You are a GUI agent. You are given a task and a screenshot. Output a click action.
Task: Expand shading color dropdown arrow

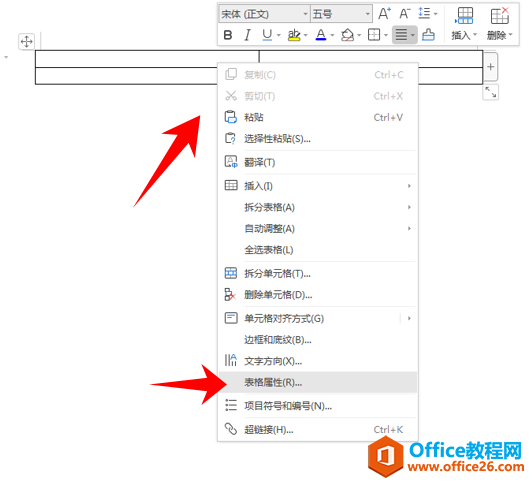(x=359, y=35)
